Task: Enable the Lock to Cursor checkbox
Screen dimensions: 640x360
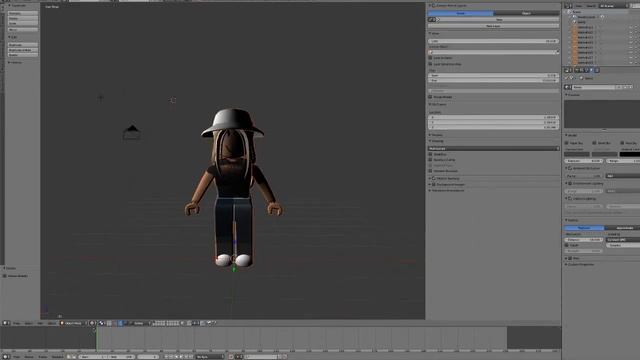Action: (x=430, y=58)
